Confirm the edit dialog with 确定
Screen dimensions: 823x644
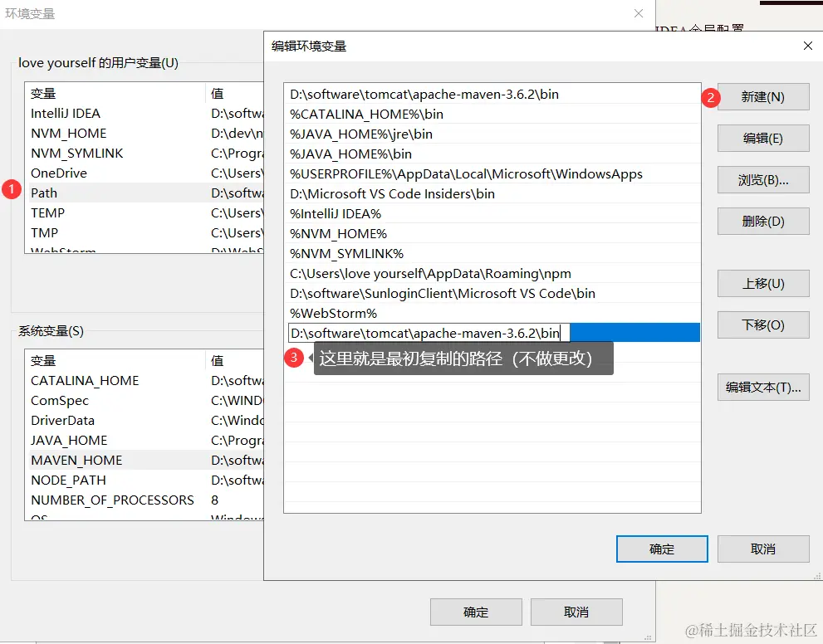pos(661,549)
